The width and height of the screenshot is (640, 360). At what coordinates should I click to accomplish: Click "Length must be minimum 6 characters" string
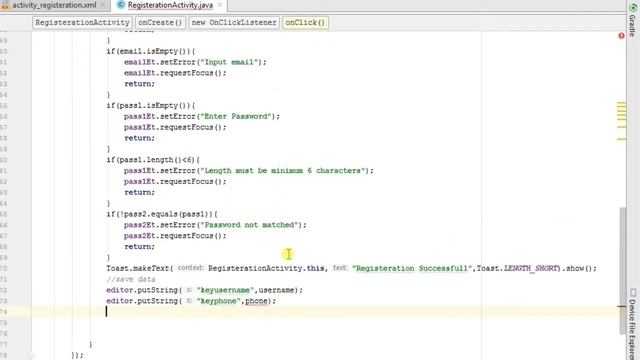point(284,171)
